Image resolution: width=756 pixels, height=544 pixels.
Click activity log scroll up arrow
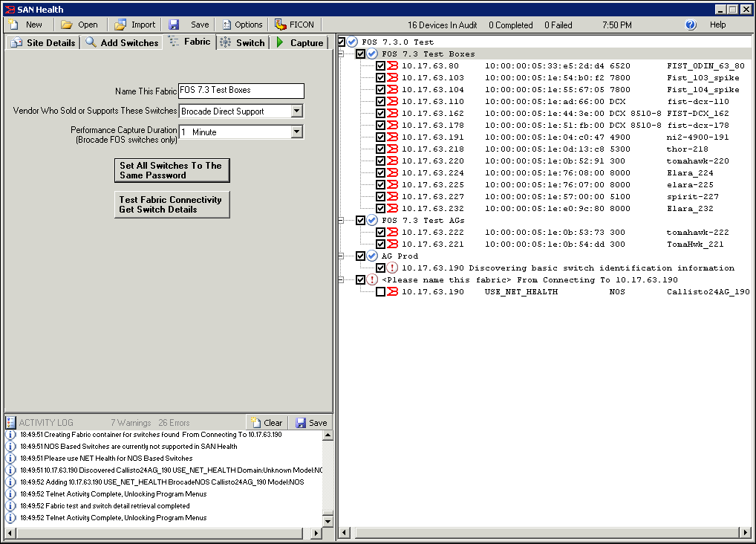tap(328, 435)
